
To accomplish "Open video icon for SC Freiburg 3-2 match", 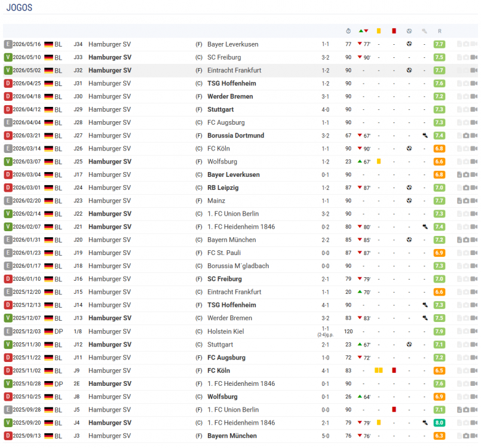I will [474, 57].
